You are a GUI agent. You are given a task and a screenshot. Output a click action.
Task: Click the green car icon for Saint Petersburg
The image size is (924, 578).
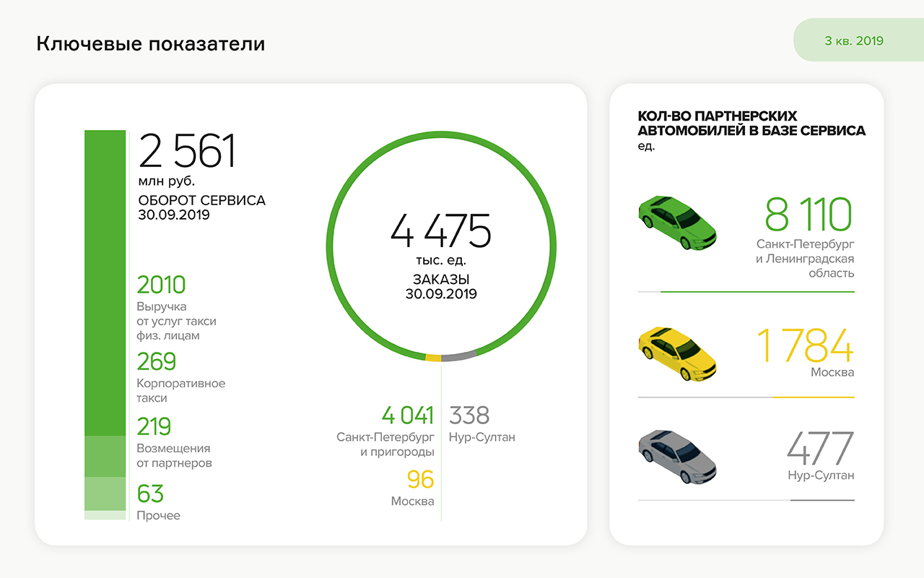pos(677,223)
